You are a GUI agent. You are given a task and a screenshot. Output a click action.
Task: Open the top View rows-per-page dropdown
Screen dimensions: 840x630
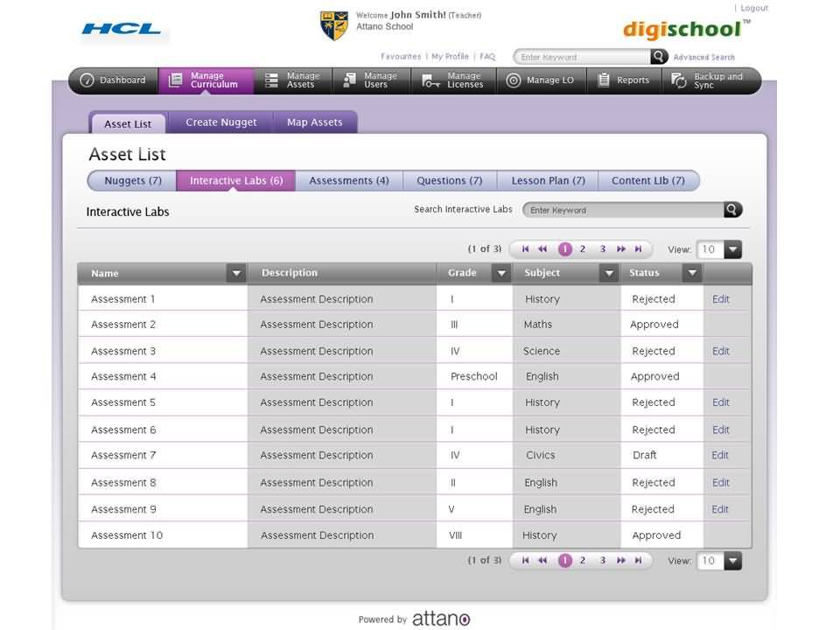click(x=732, y=249)
